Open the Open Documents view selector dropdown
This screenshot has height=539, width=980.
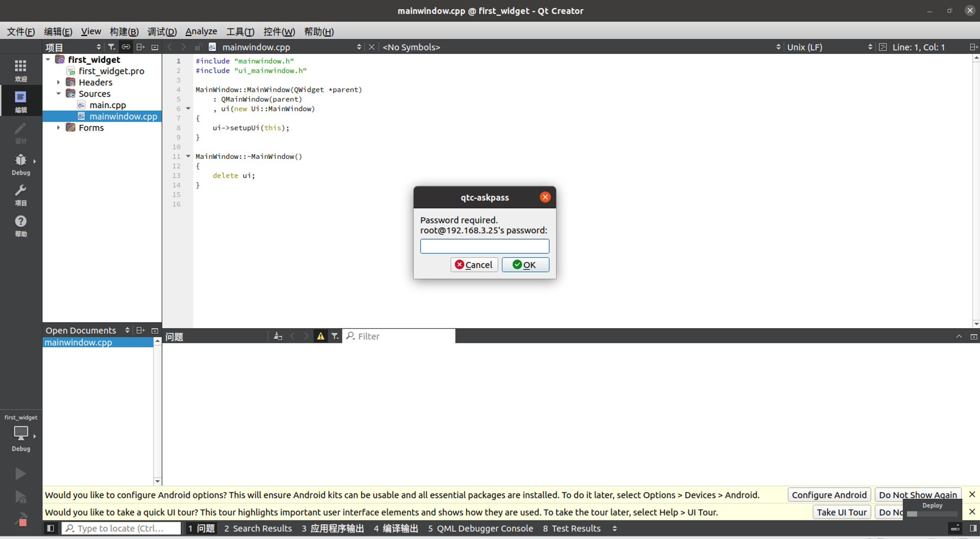tap(88, 331)
